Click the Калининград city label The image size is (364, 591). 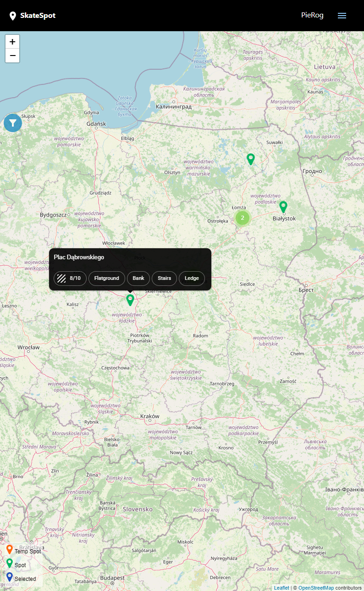click(174, 106)
